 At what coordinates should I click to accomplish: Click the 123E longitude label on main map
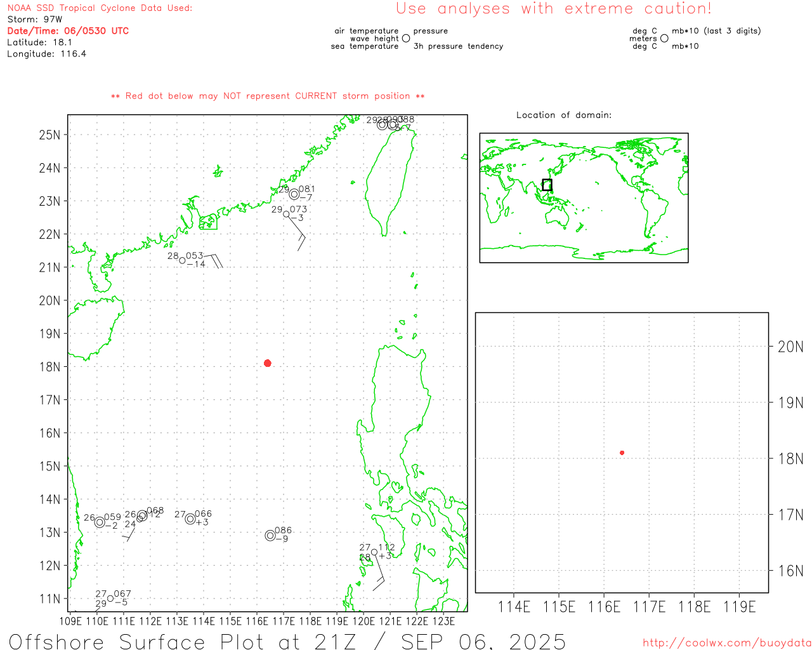point(443,621)
